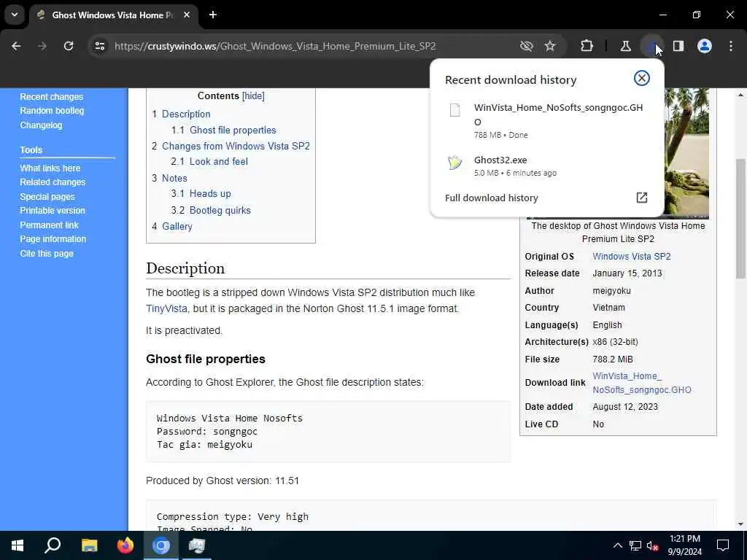Reload the page with the refresh icon
This screenshot has width=747, height=560.
69,46
